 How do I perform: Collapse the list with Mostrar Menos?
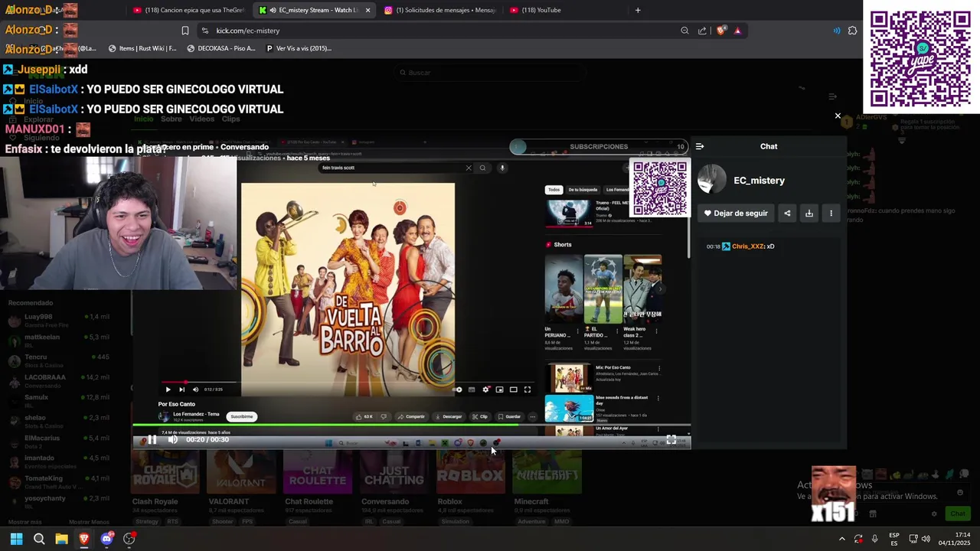tap(89, 522)
